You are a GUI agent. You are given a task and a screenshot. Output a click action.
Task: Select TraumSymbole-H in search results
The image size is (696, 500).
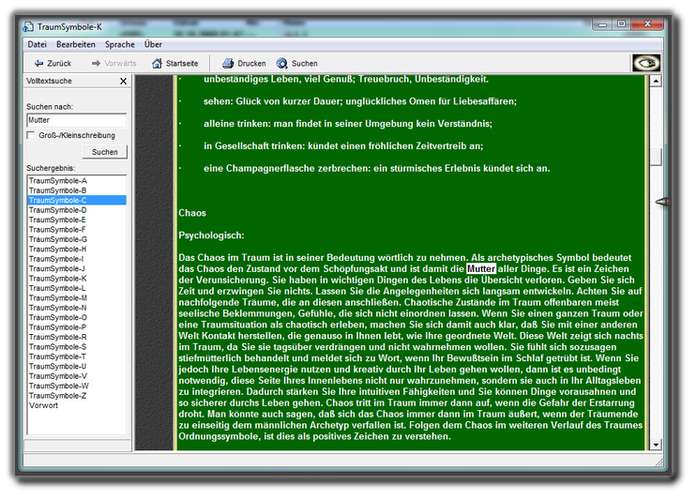pos(58,249)
